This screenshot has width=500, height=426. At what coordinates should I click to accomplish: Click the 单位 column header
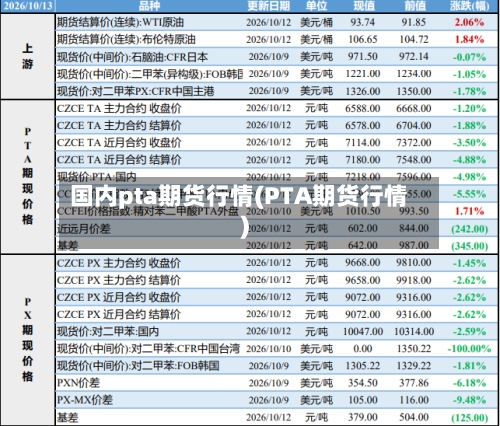tap(316, 6)
